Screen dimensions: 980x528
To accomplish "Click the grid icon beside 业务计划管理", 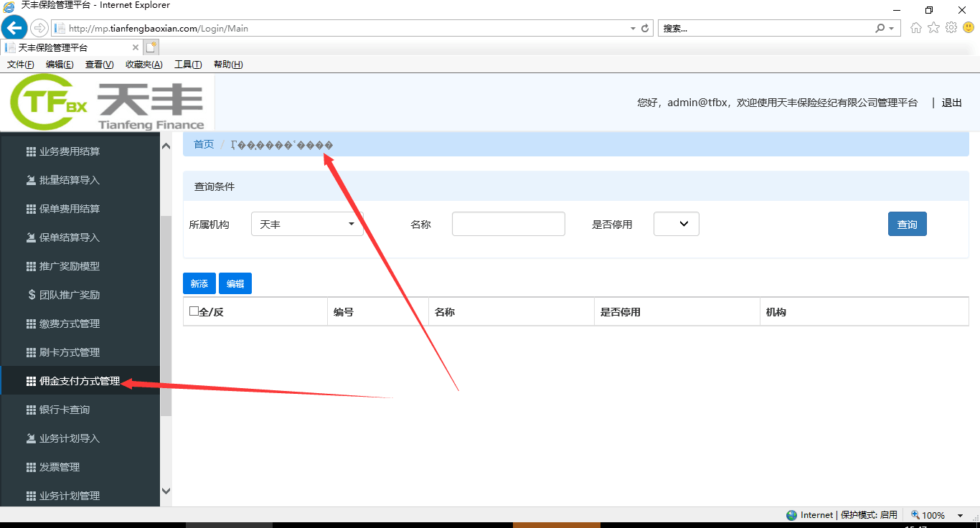I will tap(31, 496).
